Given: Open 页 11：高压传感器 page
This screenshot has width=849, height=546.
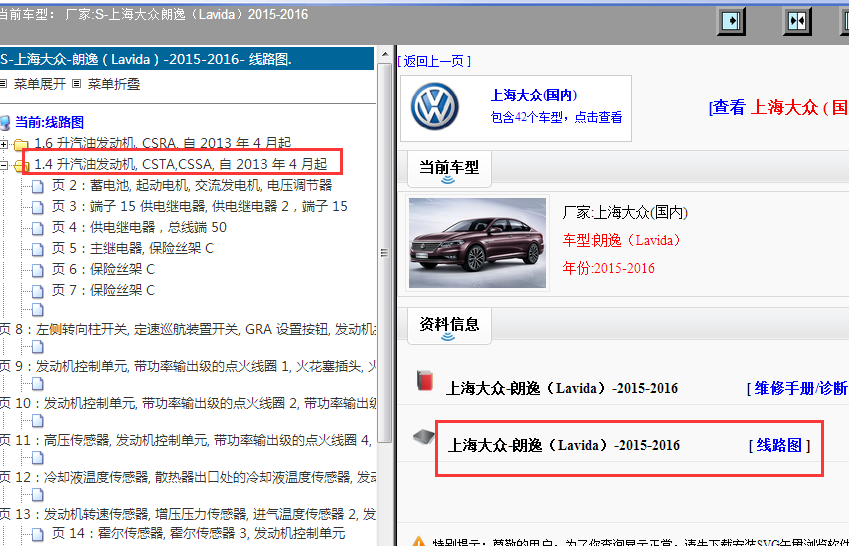Looking at the screenshot, I should (x=188, y=440).
